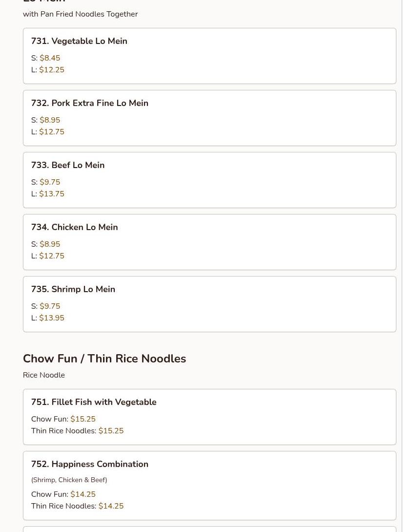The image size is (412, 532).
Task: Open 732. Pork Extra Fine Lo Mein
Action: click(x=209, y=118)
